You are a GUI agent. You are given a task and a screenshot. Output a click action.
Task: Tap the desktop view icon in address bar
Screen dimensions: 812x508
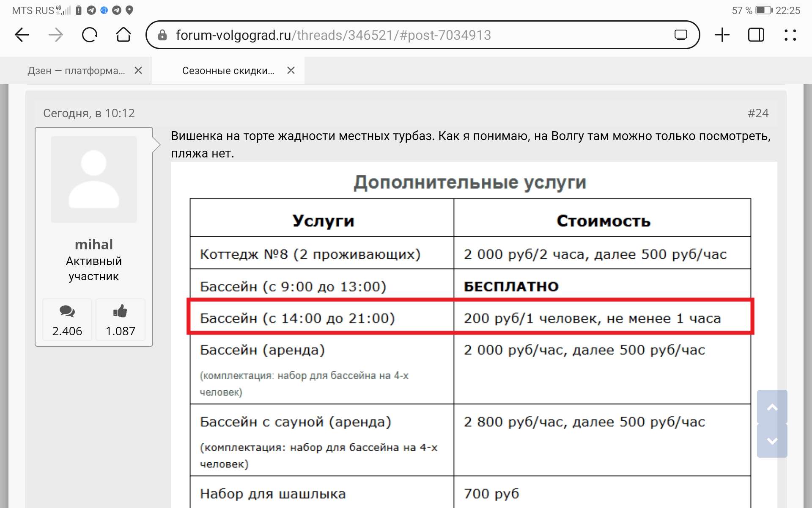(680, 35)
